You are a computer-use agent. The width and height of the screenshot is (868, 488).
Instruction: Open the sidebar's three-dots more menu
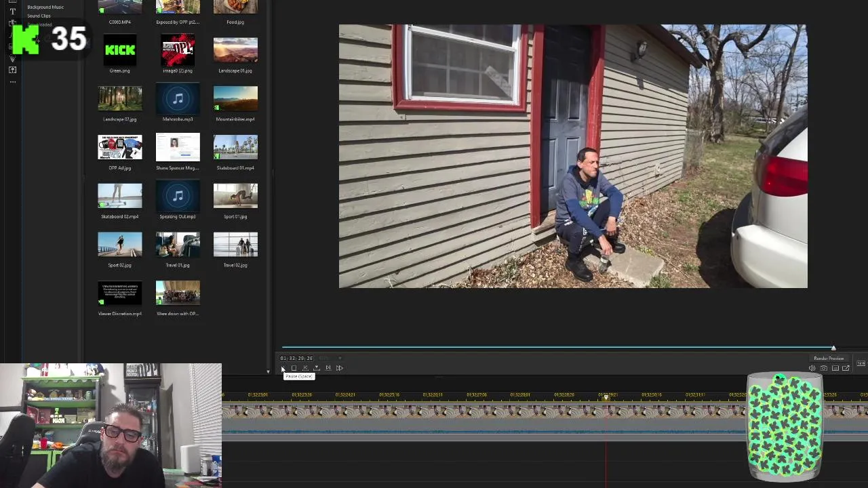13,82
